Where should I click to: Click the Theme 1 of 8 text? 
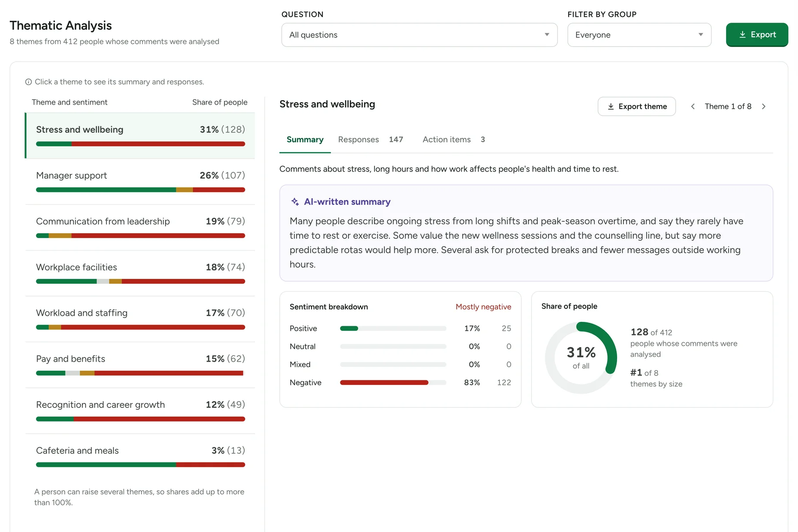(x=728, y=106)
